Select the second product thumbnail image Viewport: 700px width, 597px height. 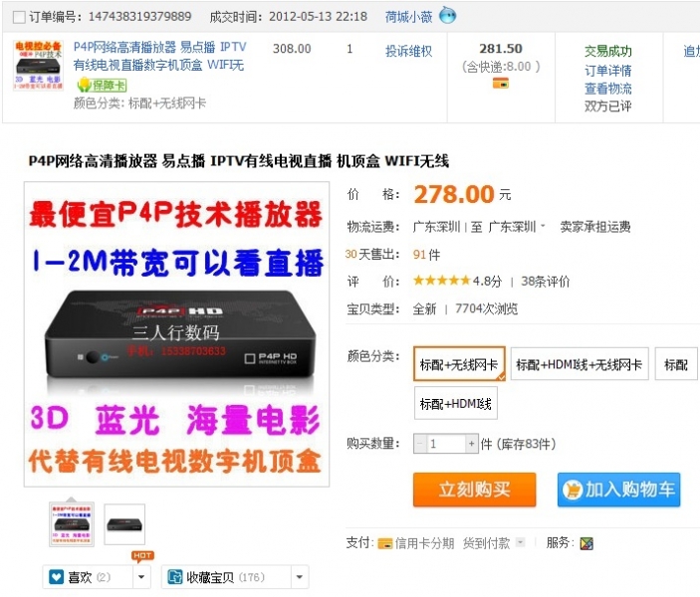[124, 524]
